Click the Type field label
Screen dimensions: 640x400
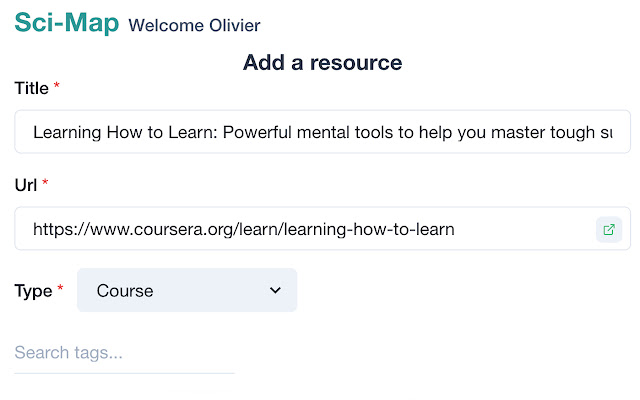click(x=33, y=291)
